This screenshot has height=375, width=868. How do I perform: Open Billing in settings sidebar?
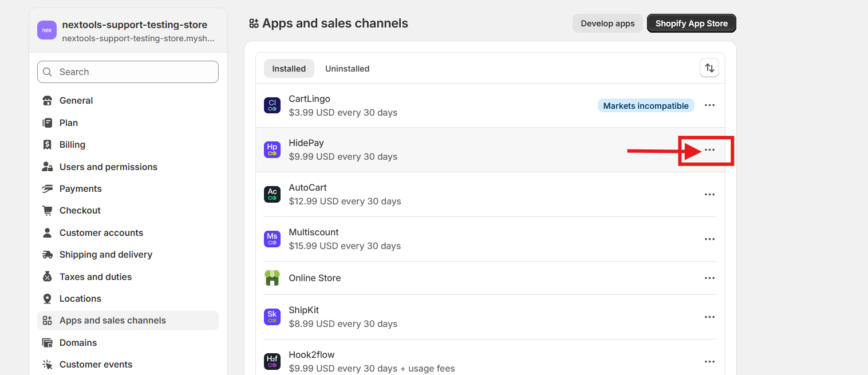tap(72, 145)
